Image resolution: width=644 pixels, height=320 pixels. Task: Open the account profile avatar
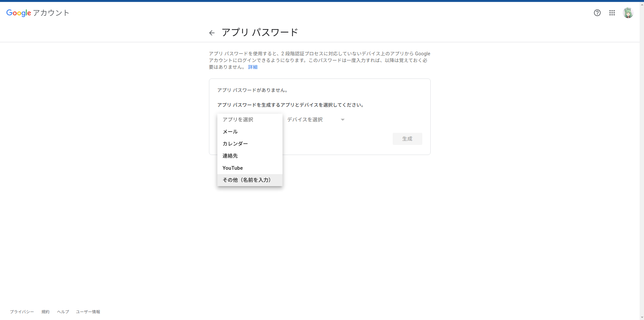[629, 13]
